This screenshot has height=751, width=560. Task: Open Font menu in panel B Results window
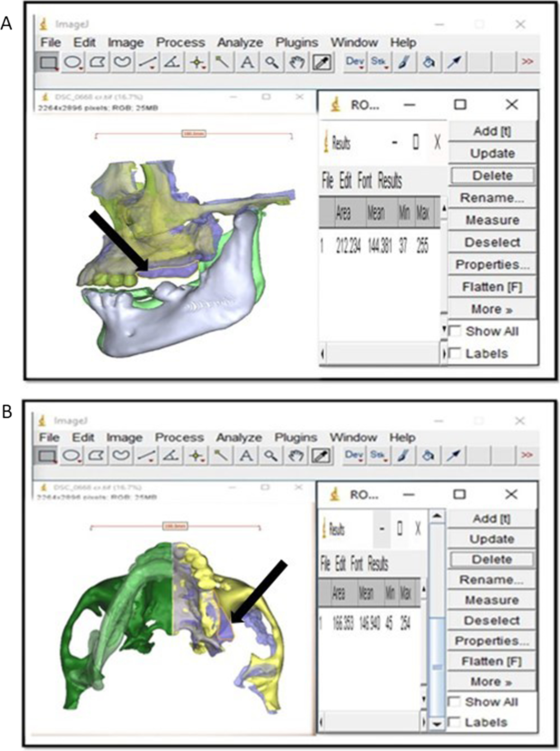point(357,564)
